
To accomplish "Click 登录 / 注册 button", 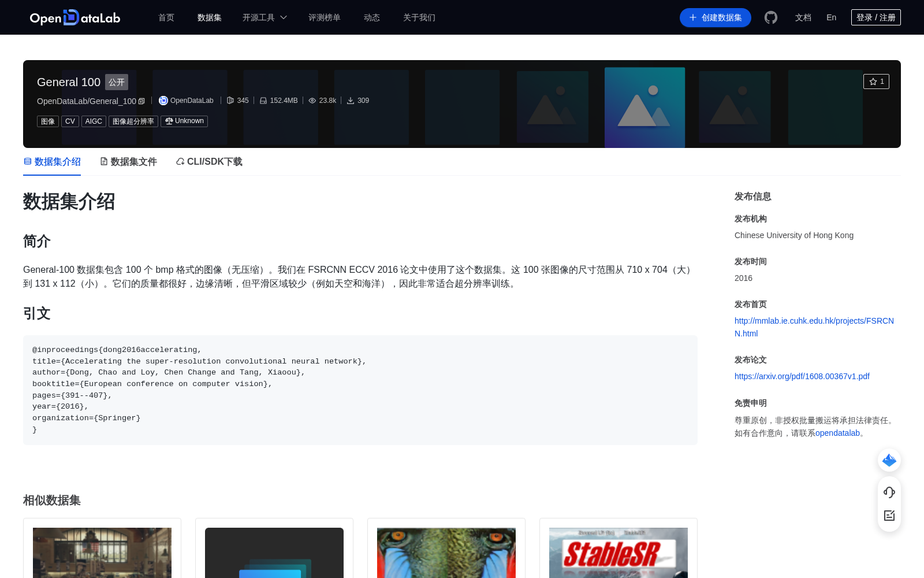I will pos(876,17).
